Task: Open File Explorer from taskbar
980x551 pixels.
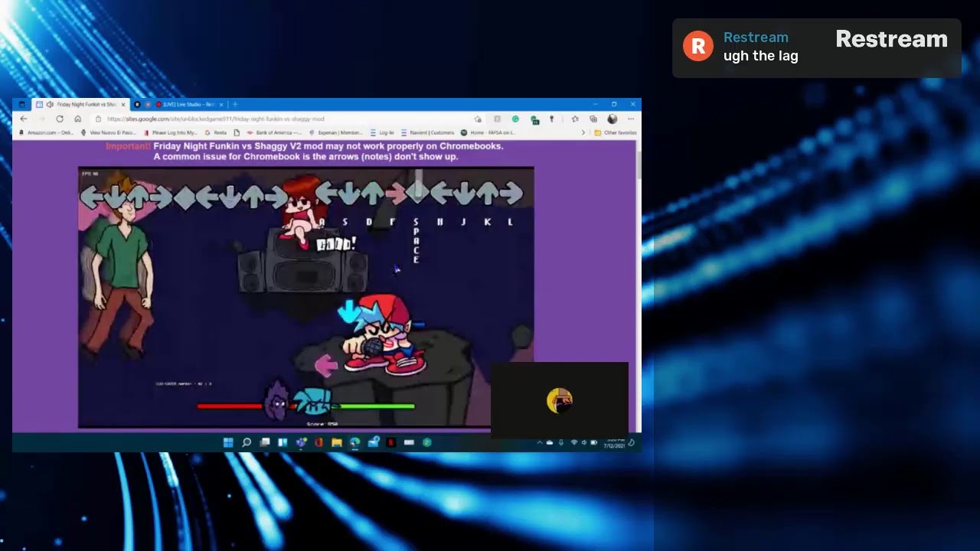Action: pos(336,442)
